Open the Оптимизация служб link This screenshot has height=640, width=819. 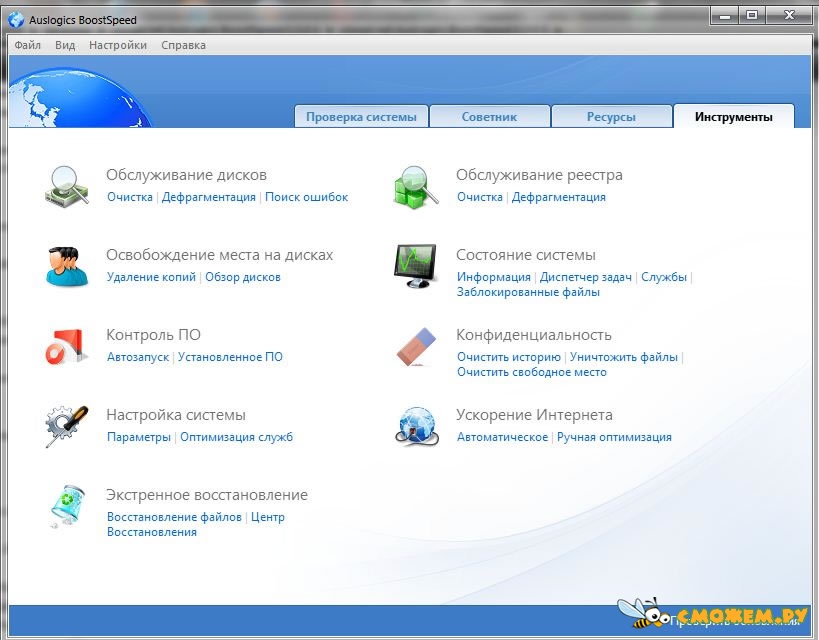(x=237, y=437)
